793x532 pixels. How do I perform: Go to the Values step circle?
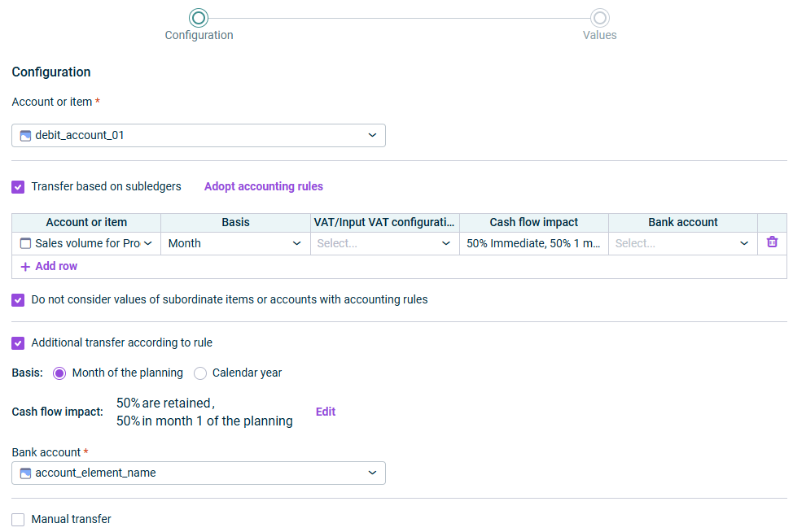pos(600,18)
